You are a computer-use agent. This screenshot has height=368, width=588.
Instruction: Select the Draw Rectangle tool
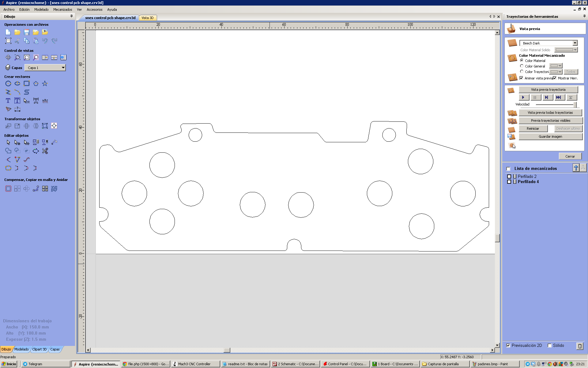click(27, 83)
